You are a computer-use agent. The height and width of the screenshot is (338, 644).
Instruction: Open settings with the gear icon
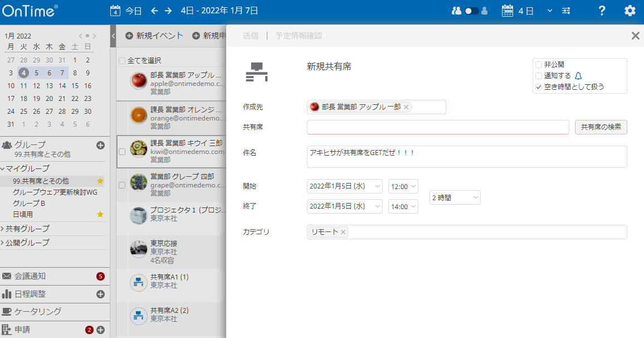pyautogui.click(x=630, y=11)
